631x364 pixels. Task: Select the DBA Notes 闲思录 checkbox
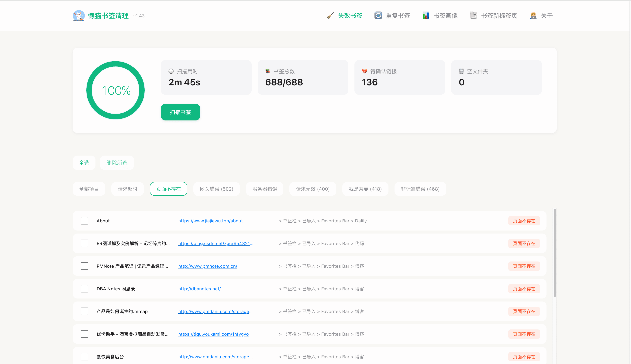pyautogui.click(x=84, y=288)
